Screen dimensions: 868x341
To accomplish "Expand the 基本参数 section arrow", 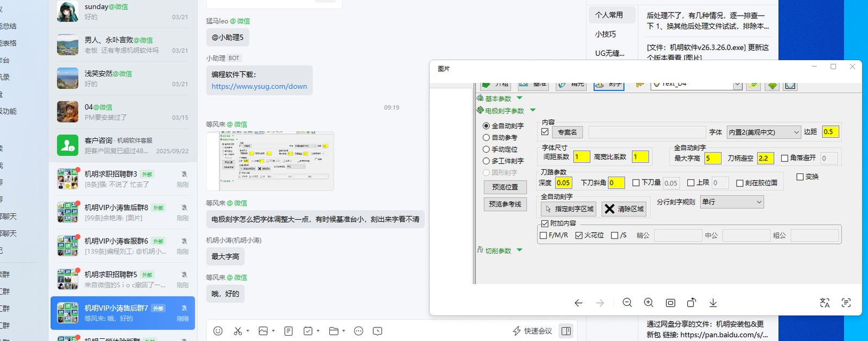I will [520, 98].
